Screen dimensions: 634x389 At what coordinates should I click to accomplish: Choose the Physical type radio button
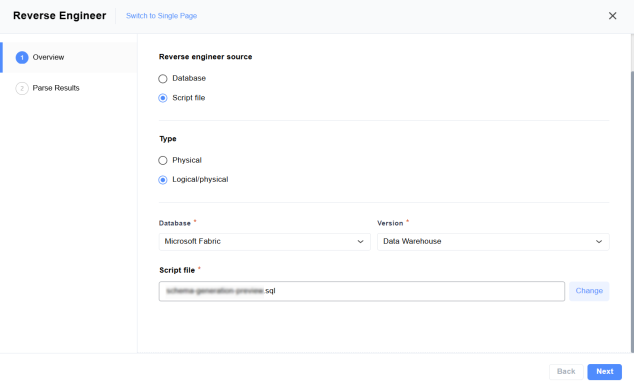coord(163,161)
